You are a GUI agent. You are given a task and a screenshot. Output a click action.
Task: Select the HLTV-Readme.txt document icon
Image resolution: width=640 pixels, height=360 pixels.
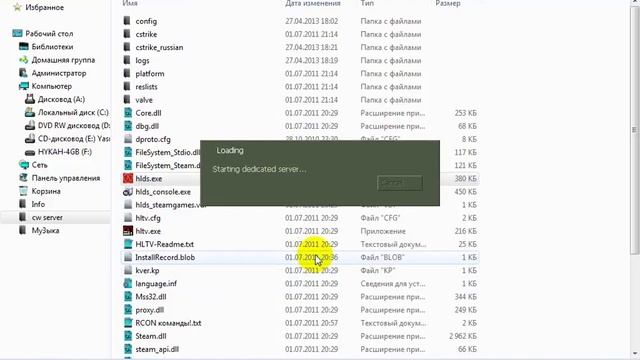[x=128, y=244]
